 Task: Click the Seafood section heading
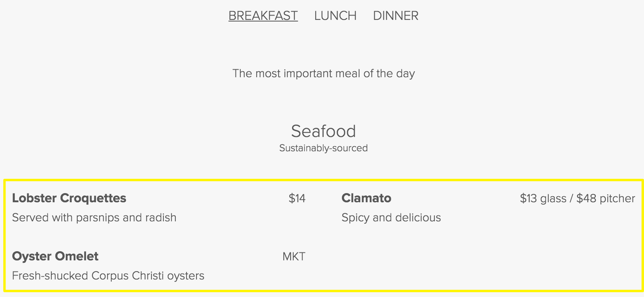[x=323, y=131]
